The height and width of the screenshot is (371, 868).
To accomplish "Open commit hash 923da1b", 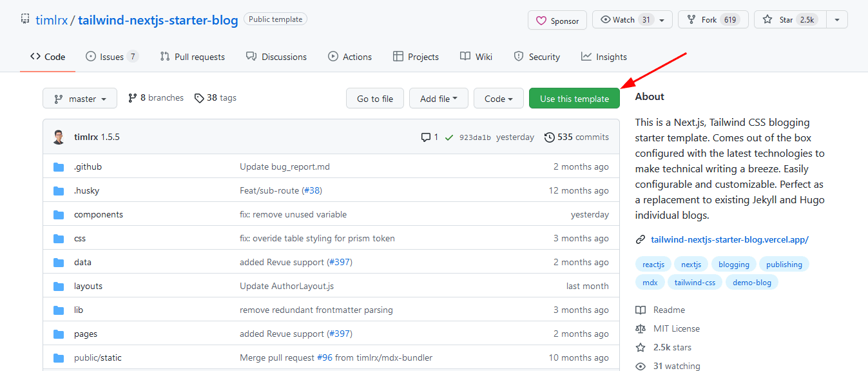I will (475, 137).
